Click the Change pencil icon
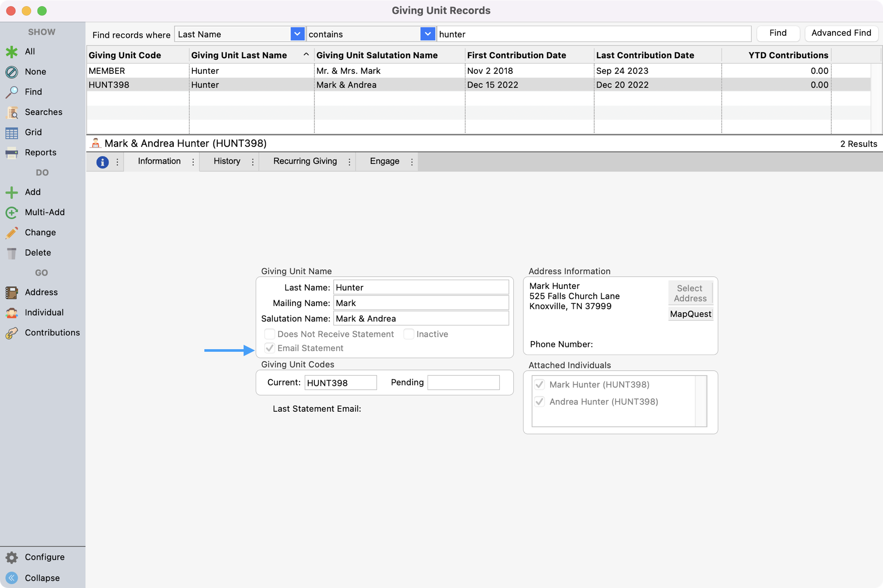The width and height of the screenshot is (883, 588). coord(12,233)
